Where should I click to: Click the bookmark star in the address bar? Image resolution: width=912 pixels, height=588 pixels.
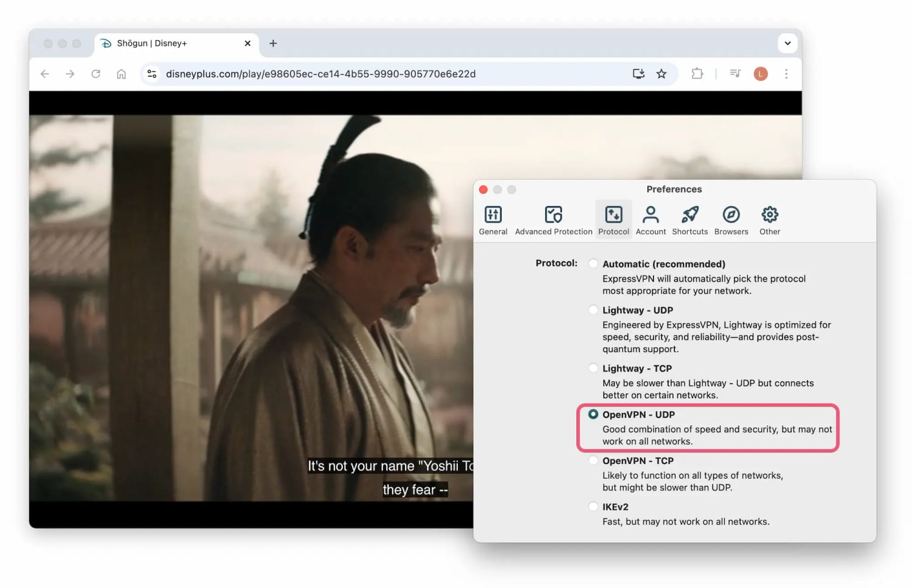click(x=662, y=74)
